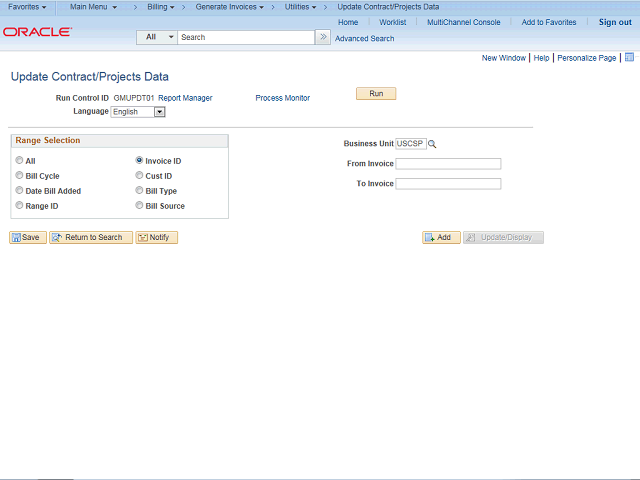Click the Update/Display button
640x480 pixels.
503,238
